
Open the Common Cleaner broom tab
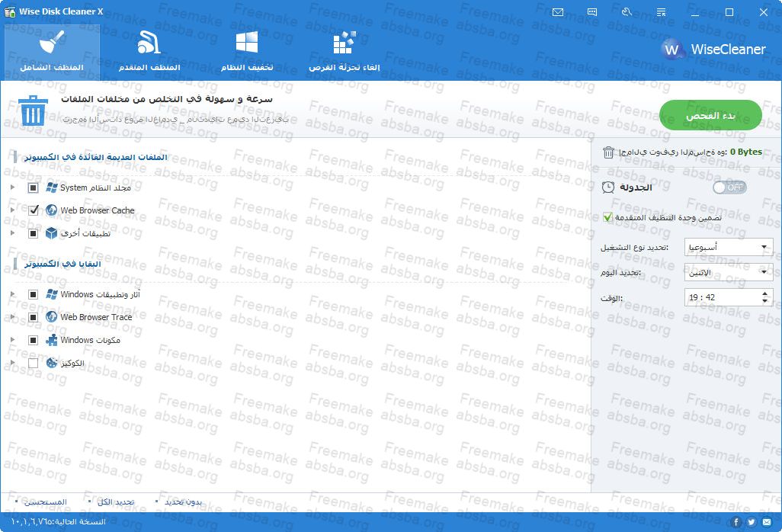coord(52,52)
